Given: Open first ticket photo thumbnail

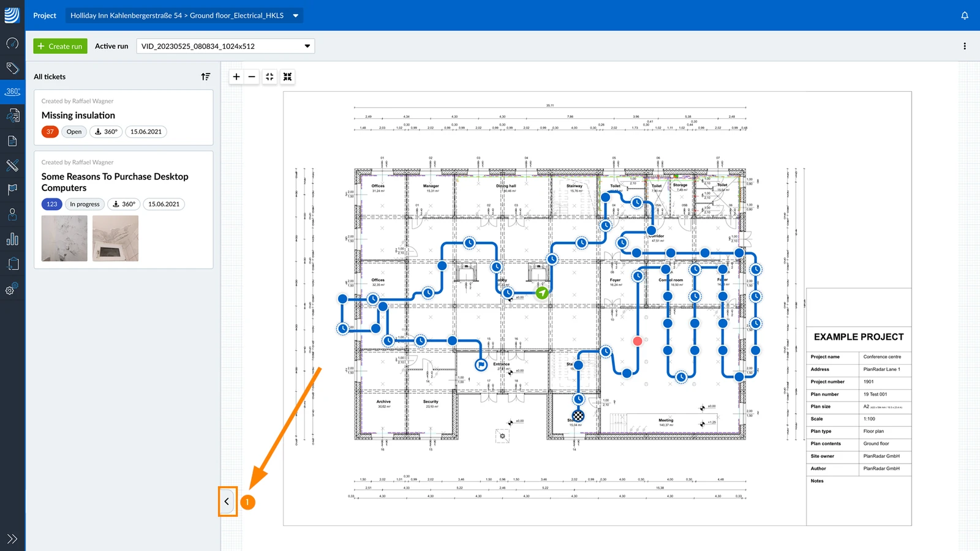Looking at the screenshot, I should click(x=64, y=238).
